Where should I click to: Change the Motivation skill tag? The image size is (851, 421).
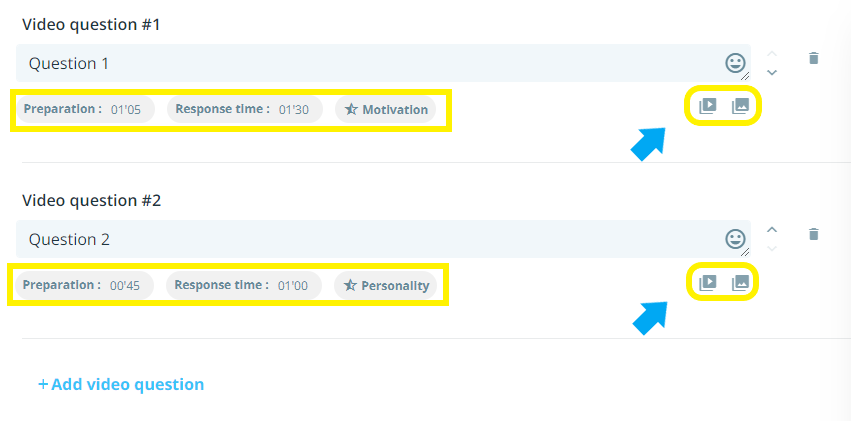click(x=386, y=109)
